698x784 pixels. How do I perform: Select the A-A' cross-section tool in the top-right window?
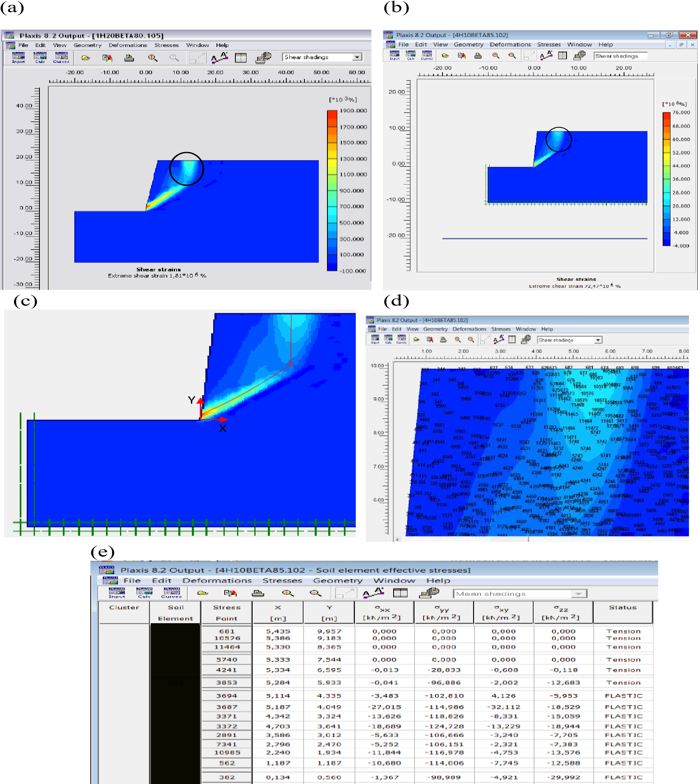(x=546, y=56)
